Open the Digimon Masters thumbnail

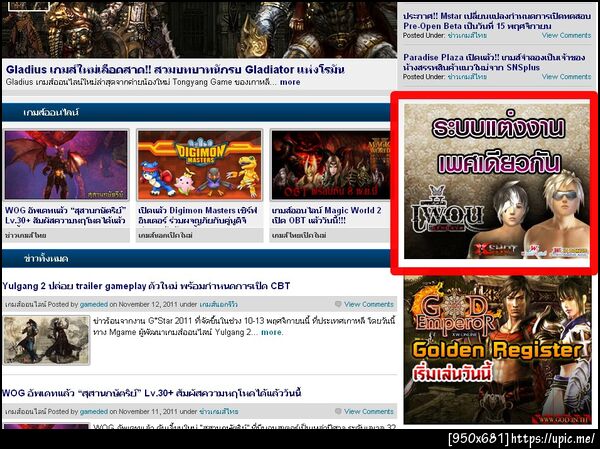point(200,165)
